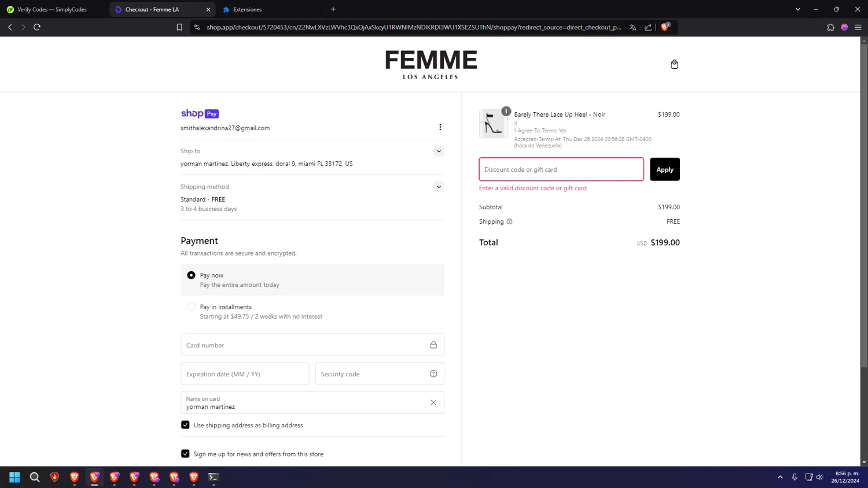Apply the discount code
The height and width of the screenshot is (488, 868).
pos(664,169)
